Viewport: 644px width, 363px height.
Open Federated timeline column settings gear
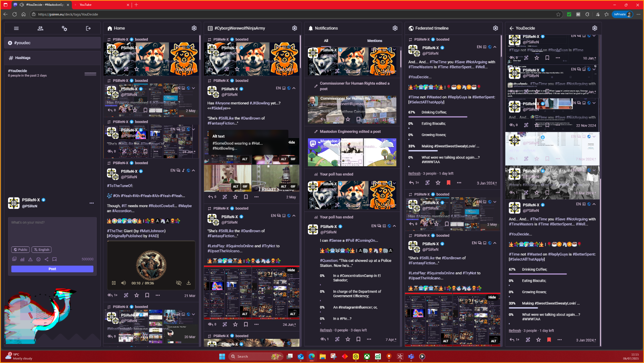495,28
